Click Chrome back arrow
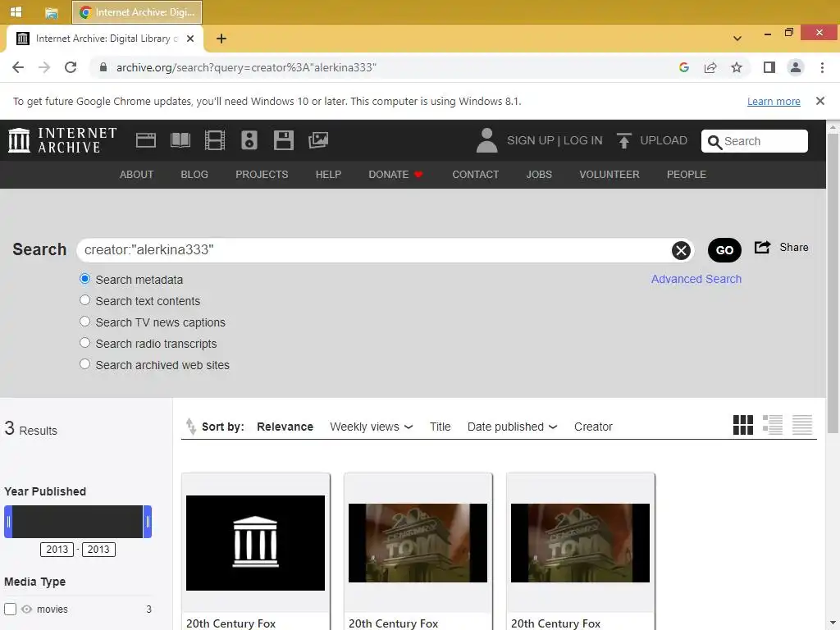The image size is (840, 630). coord(18,67)
